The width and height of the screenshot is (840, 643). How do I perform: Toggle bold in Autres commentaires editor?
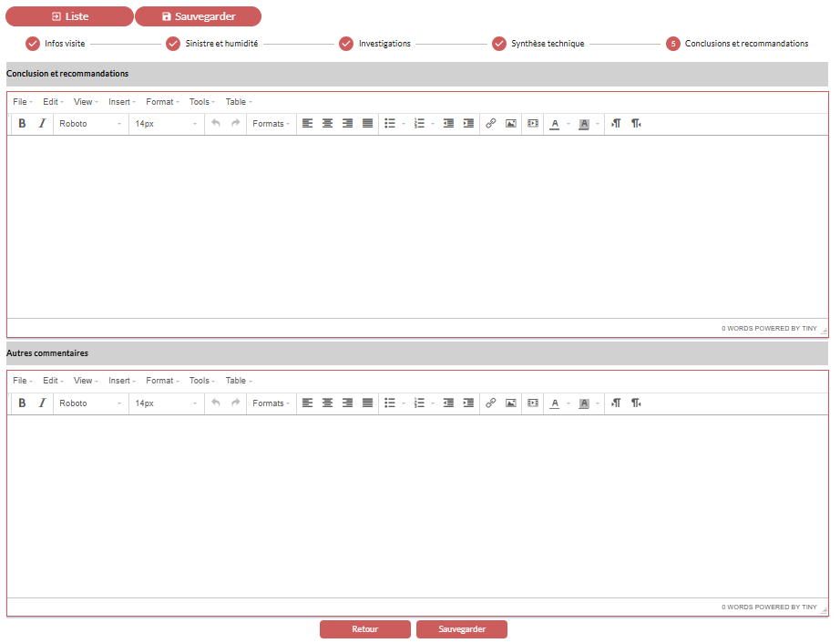[x=22, y=403]
